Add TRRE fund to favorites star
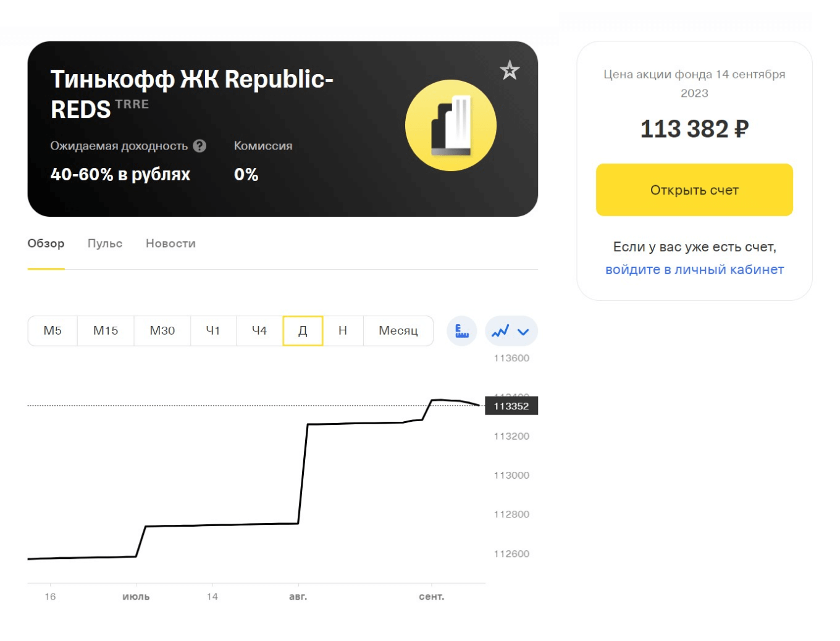840x641 pixels. pos(510,70)
